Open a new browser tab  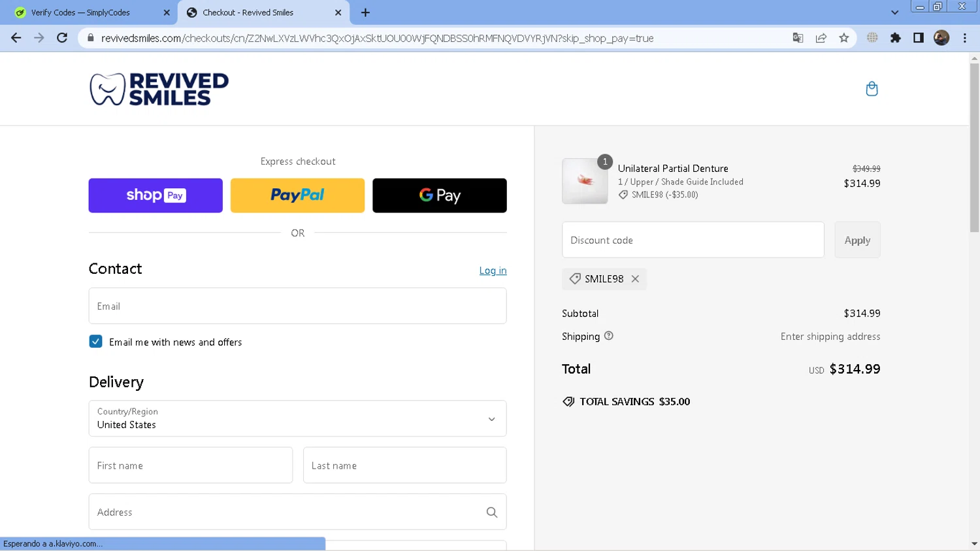pos(365,12)
